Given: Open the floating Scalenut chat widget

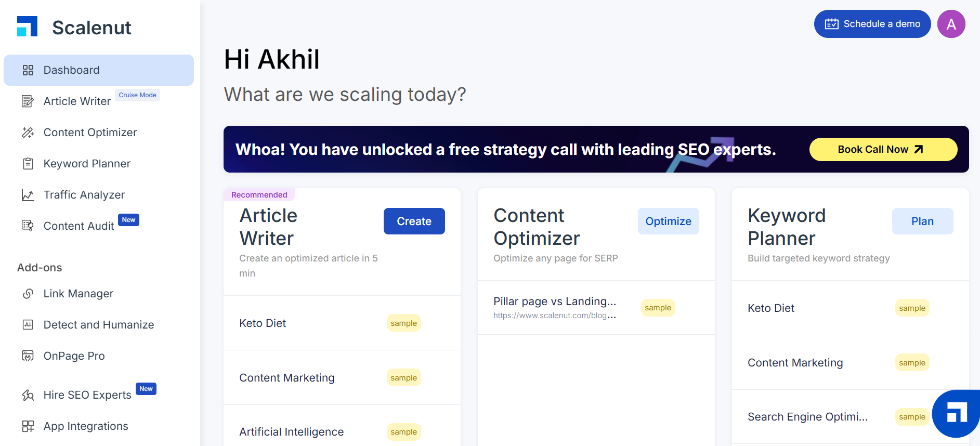Looking at the screenshot, I should click(957, 414).
